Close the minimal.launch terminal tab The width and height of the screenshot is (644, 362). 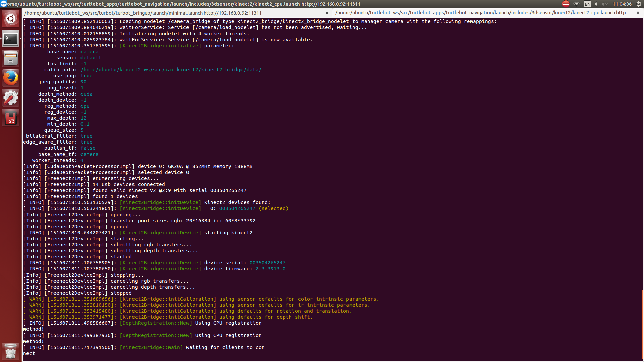tap(327, 13)
